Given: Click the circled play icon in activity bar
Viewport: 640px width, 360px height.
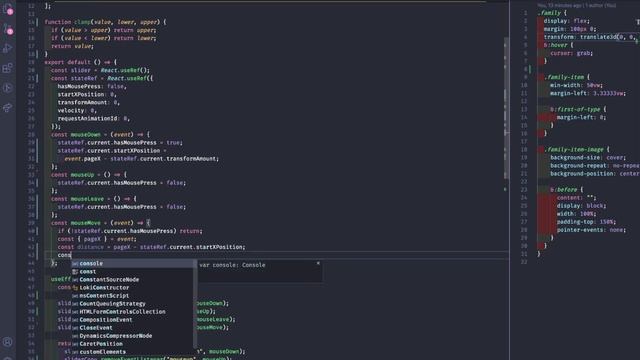Looking at the screenshot, I should pos(7,88).
